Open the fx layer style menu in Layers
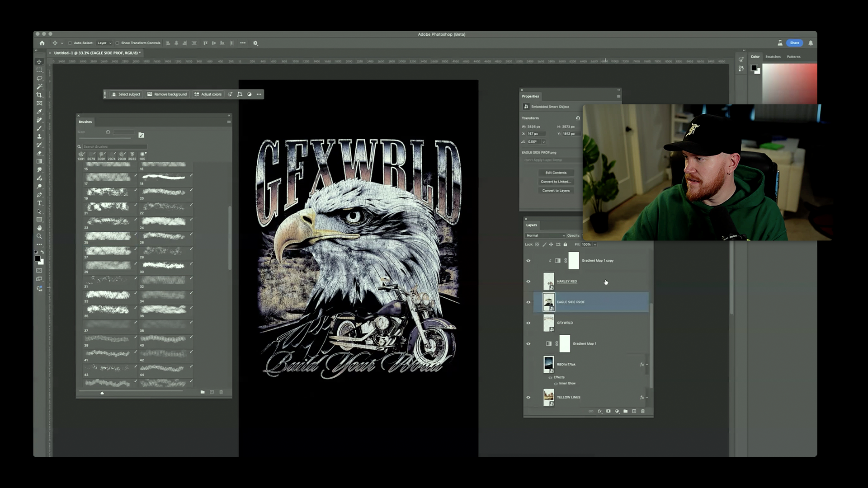The width and height of the screenshot is (868, 488). pyautogui.click(x=600, y=411)
